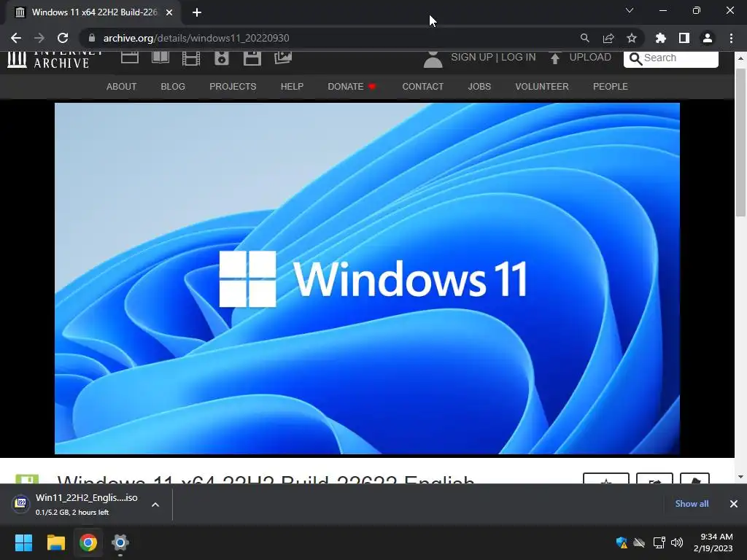Click the UPLOAD link
The height and width of the screenshot is (560, 747).
tap(581, 58)
